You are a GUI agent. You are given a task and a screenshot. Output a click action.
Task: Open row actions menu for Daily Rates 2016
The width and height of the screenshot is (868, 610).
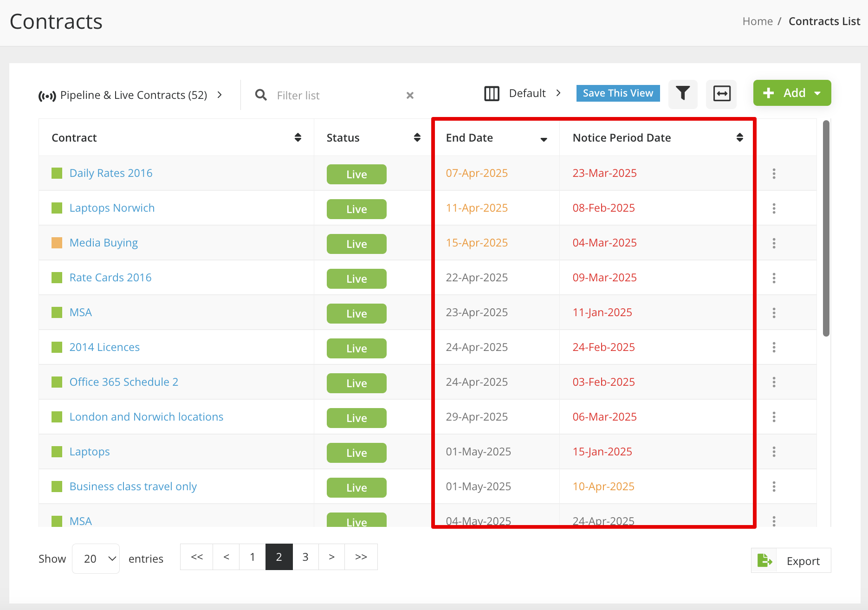click(x=774, y=174)
